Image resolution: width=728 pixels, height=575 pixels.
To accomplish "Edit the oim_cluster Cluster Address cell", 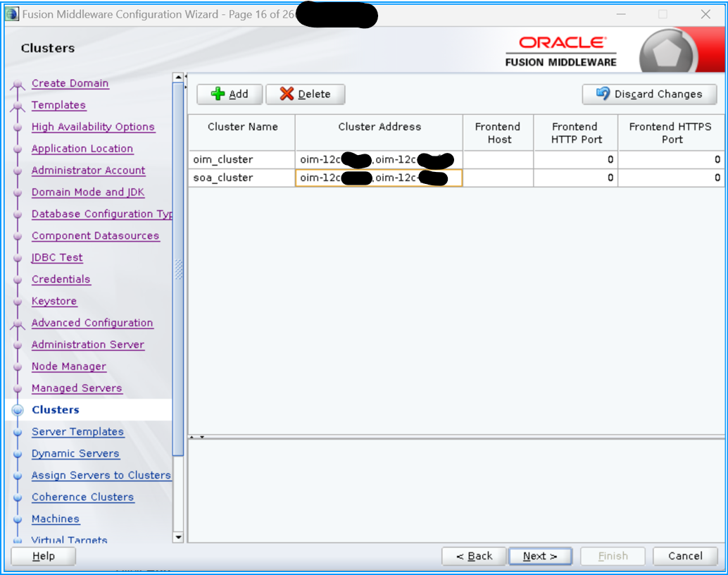I will [x=379, y=159].
